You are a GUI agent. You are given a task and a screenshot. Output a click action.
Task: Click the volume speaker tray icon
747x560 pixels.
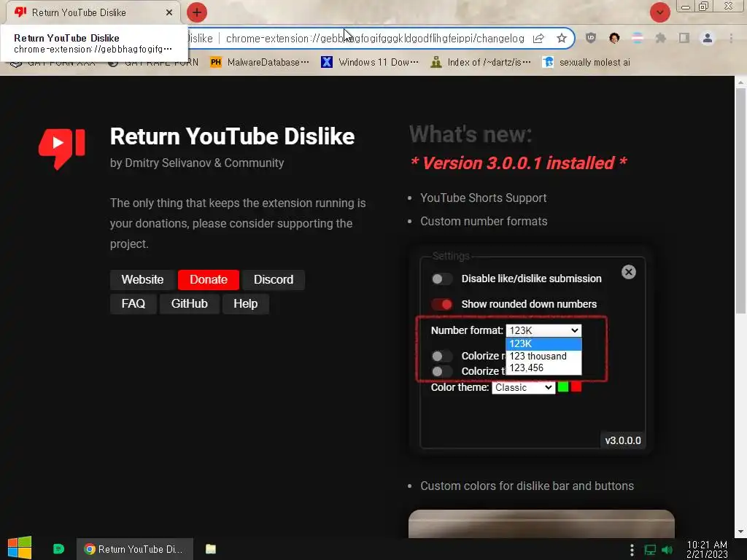coord(667,550)
